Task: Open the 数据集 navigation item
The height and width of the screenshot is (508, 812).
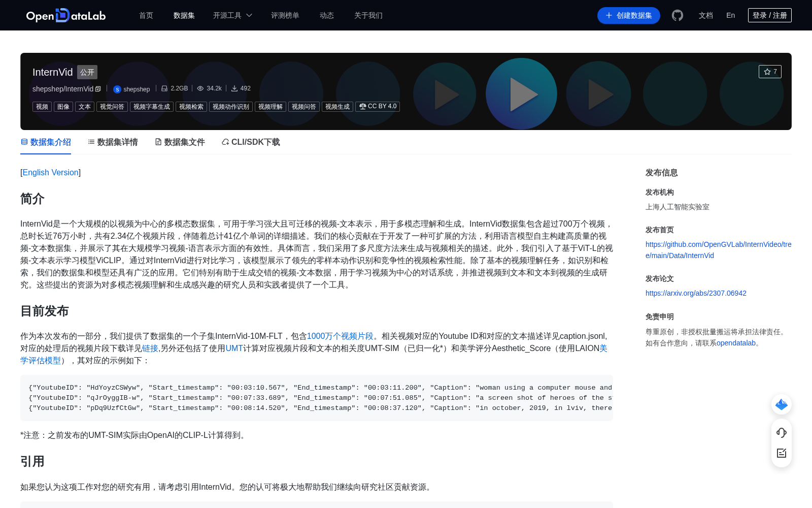Action: (184, 15)
